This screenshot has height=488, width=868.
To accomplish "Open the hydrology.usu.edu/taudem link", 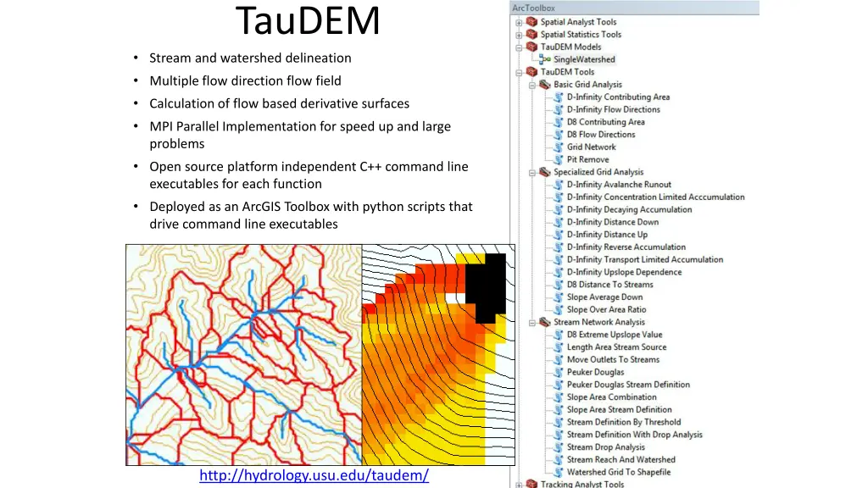I will [x=314, y=475].
